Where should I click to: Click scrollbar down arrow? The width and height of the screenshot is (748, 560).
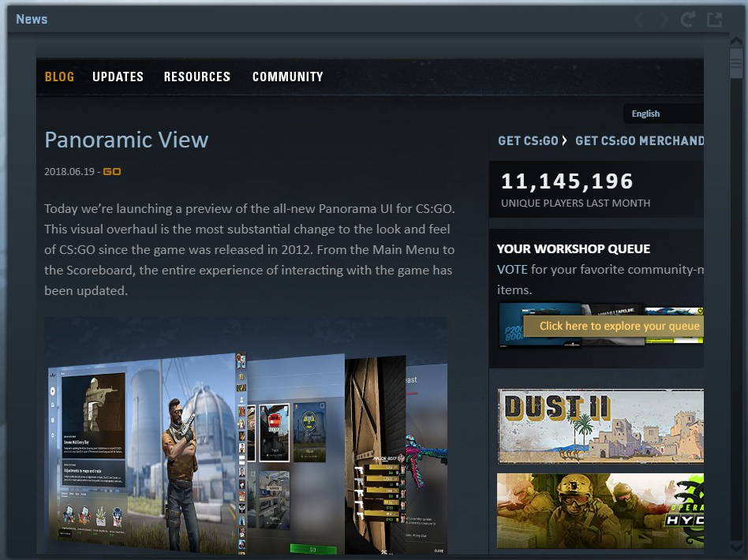tap(736, 546)
